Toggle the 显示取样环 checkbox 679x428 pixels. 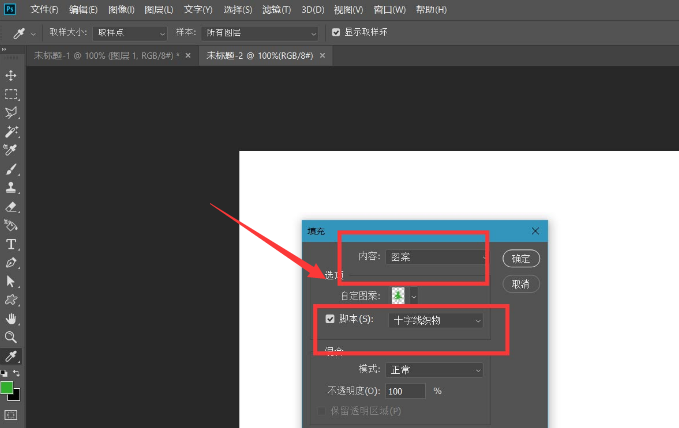click(x=336, y=32)
